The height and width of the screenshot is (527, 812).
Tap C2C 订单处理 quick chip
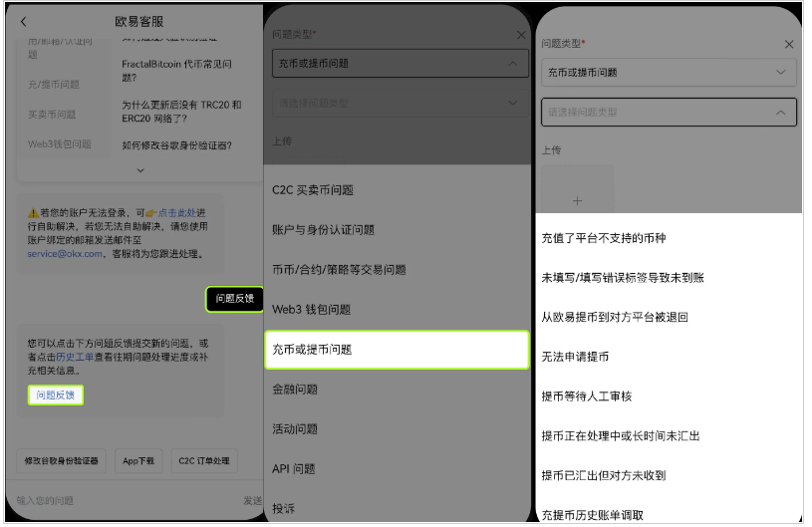(x=204, y=460)
